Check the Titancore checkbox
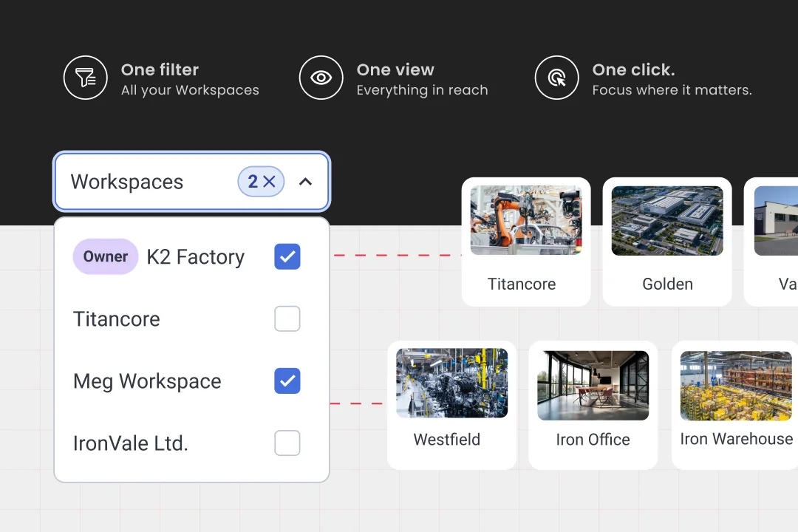 pos(287,318)
